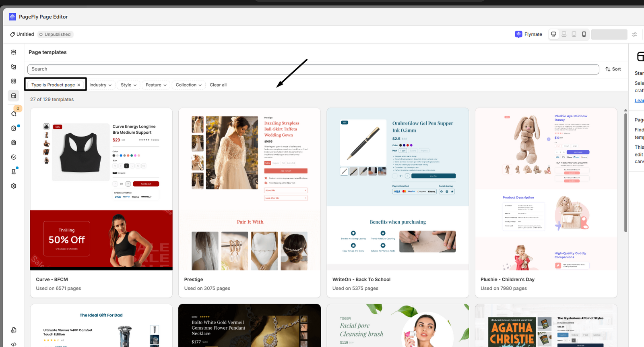Open the Facial pore Cleansing brush template

click(398, 326)
